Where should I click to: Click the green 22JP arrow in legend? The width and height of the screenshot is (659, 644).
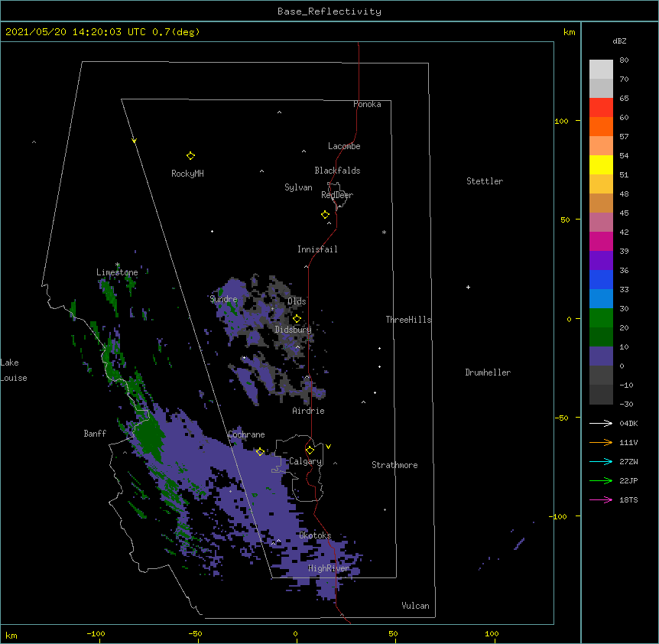601,480
